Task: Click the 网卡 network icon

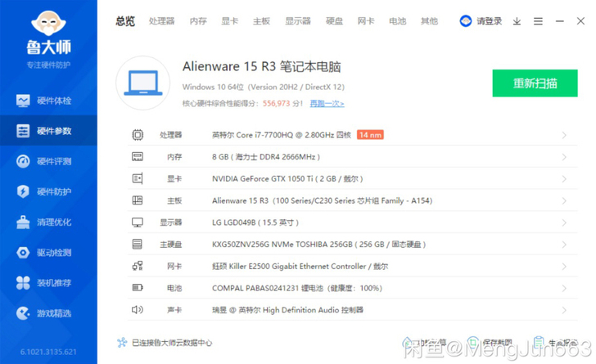Action: [x=138, y=266]
